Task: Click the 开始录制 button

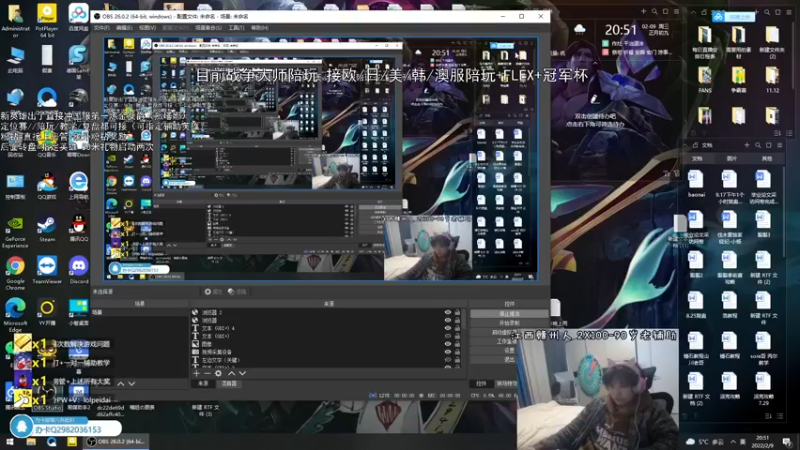Action: [509, 323]
